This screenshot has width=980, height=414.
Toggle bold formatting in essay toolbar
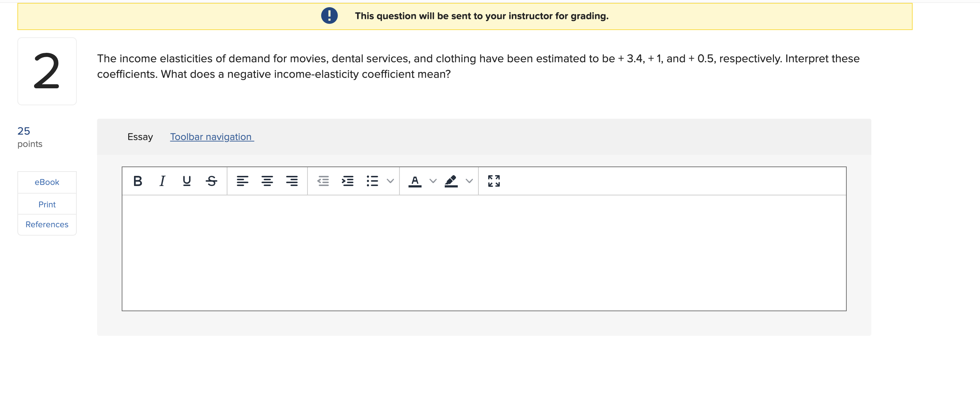(x=138, y=181)
